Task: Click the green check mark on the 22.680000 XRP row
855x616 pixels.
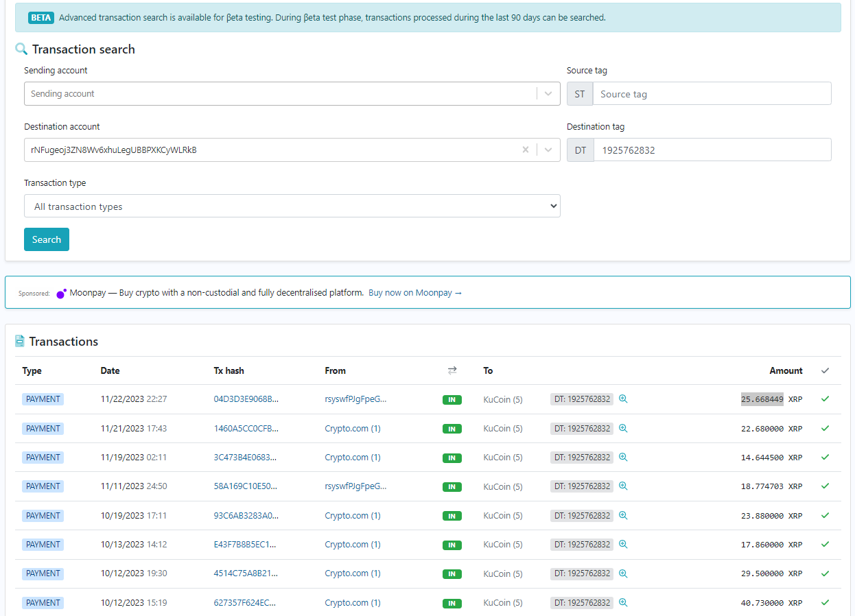Action: tap(825, 428)
